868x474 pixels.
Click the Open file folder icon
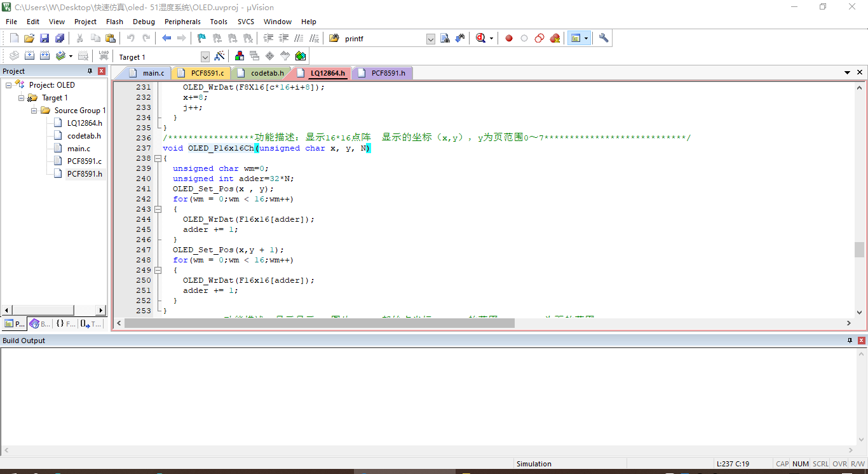point(29,38)
